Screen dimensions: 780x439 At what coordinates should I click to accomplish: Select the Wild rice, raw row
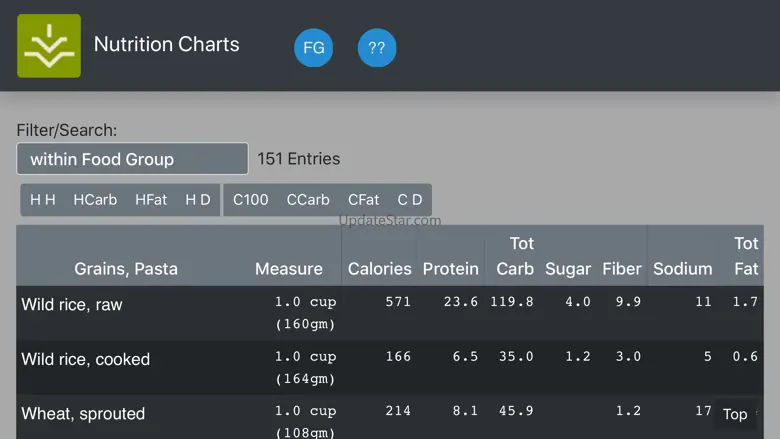click(x=72, y=305)
